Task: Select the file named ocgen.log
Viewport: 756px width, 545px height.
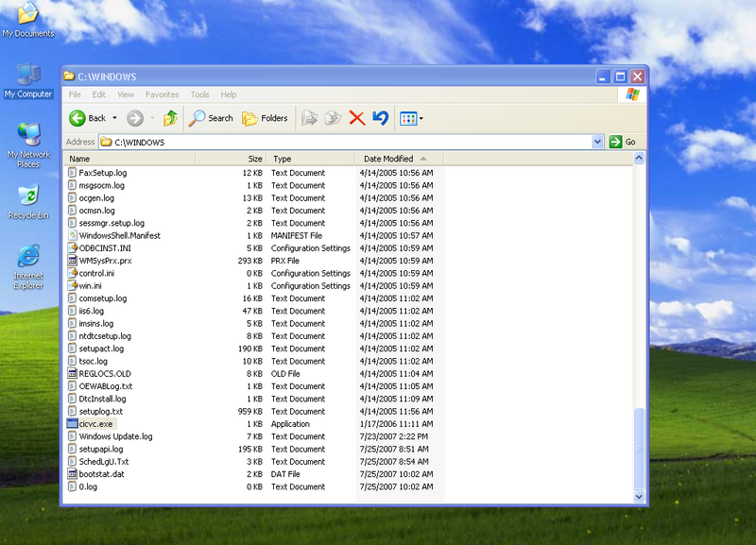Action: 96,198
